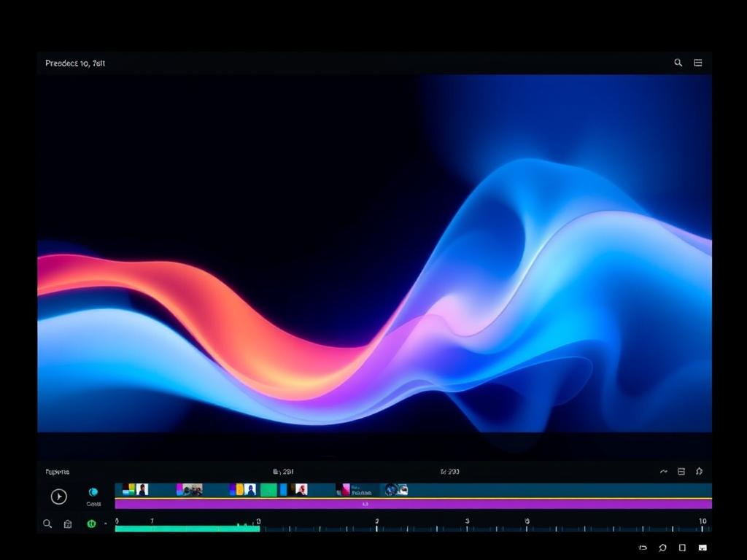Click the circular play button beside timeline
The height and width of the screenshot is (560, 747).
tap(59, 497)
